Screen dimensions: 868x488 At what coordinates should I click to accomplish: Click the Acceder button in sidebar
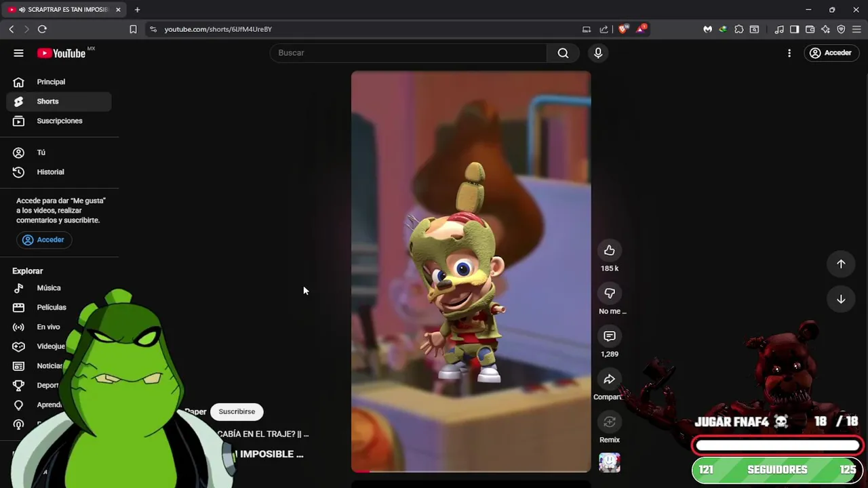[x=43, y=240]
